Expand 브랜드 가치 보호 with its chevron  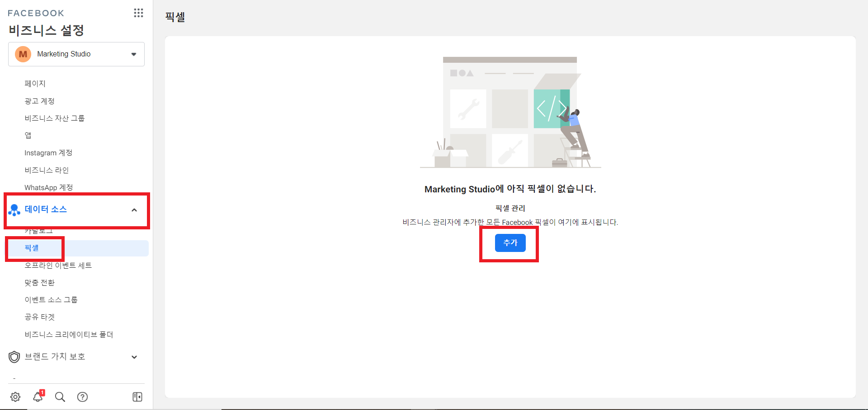click(x=134, y=357)
